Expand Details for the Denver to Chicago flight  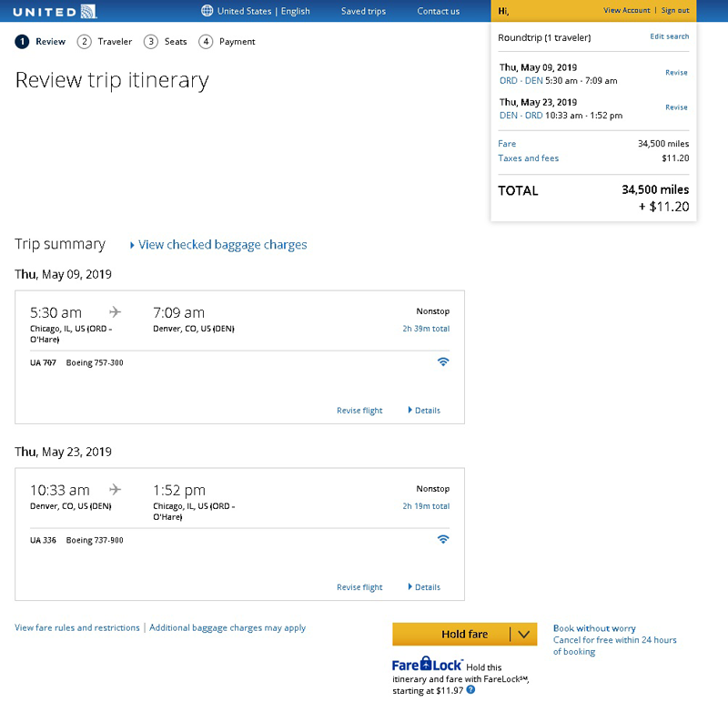424,587
